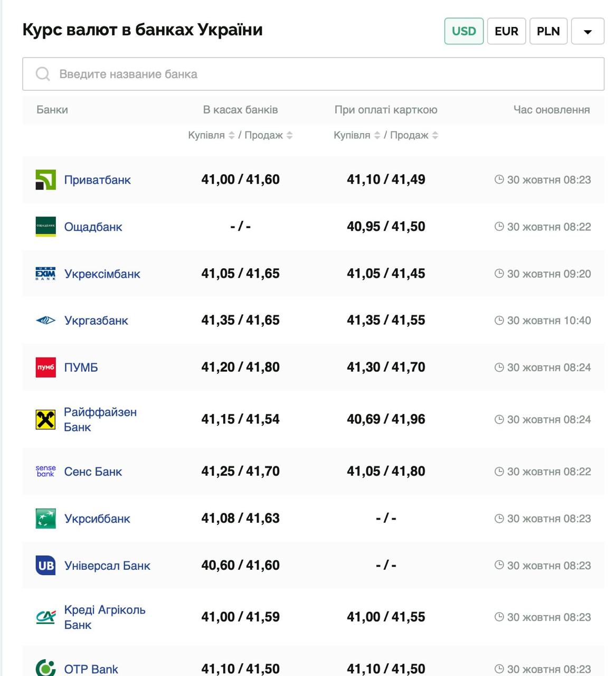Click the 'При оплаті карткою' column header
Image resolution: width=616 pixels, height=676 pixels.
[385, 110]
